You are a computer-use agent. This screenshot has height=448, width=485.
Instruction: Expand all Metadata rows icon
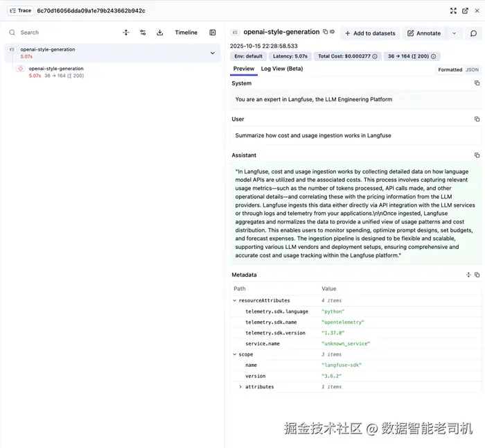tap(468, 275)
